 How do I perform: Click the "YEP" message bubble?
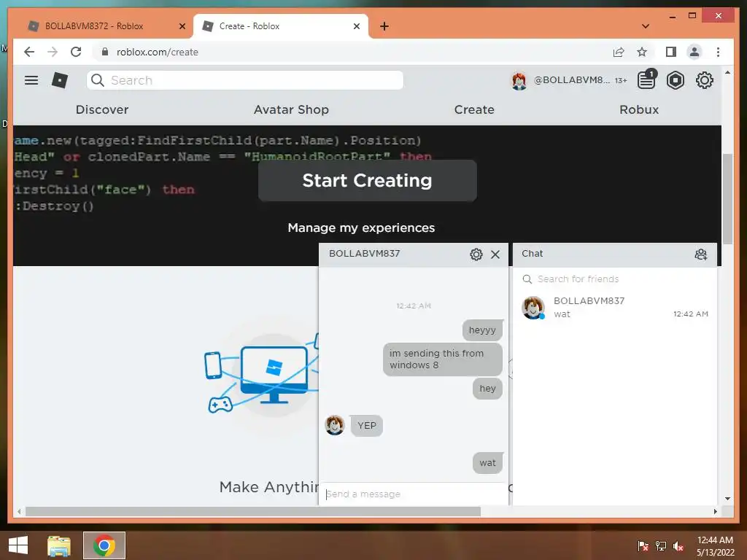click(366, 425)
